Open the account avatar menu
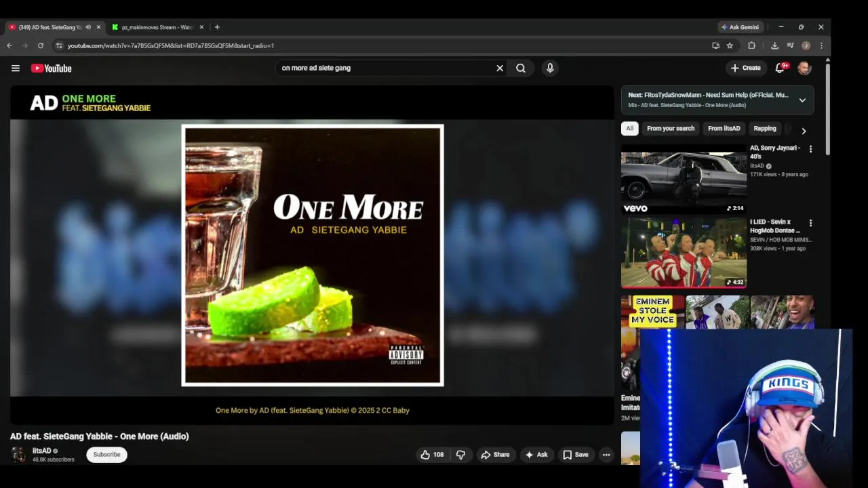Viewport: 868px width, 488px height. click(x=804, y=68)
